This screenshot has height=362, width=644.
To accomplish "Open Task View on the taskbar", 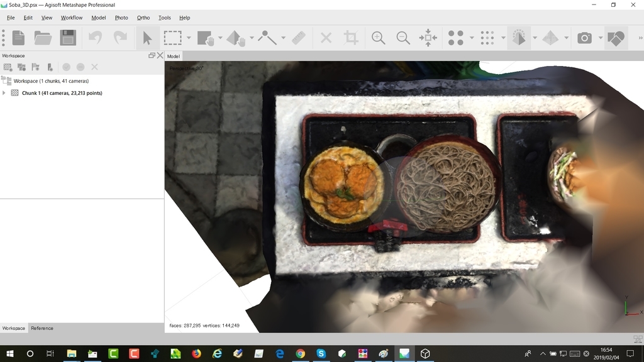I will click(50, 353).
